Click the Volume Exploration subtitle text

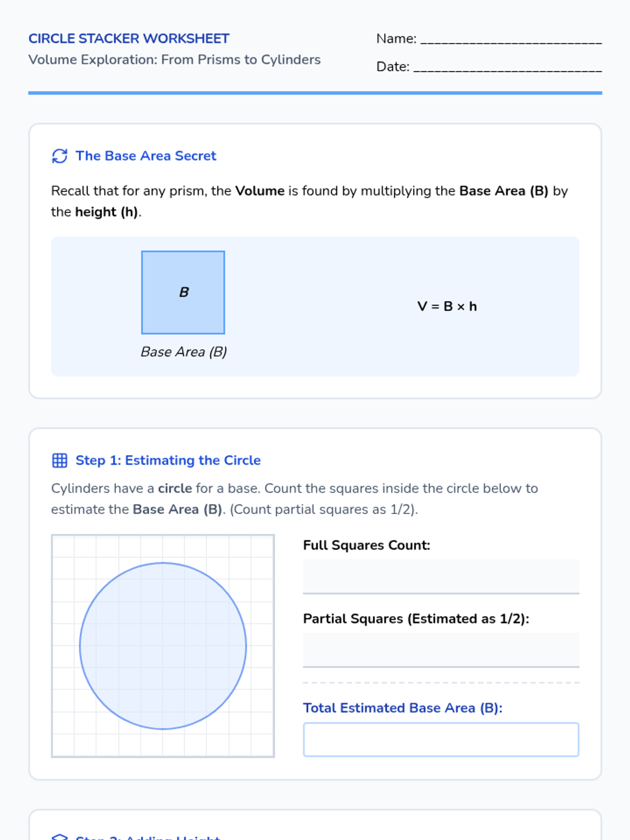point(174,60)
